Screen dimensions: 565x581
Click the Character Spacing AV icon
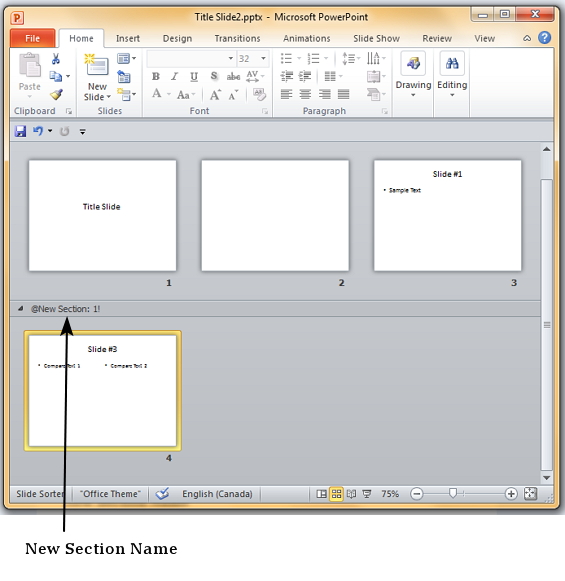252,76
